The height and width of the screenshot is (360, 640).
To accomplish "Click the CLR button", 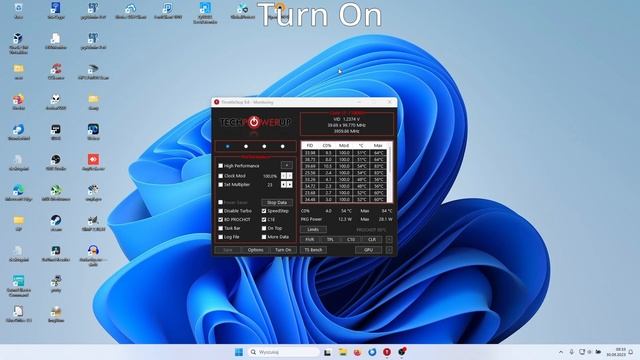I will tap(372, 240).
